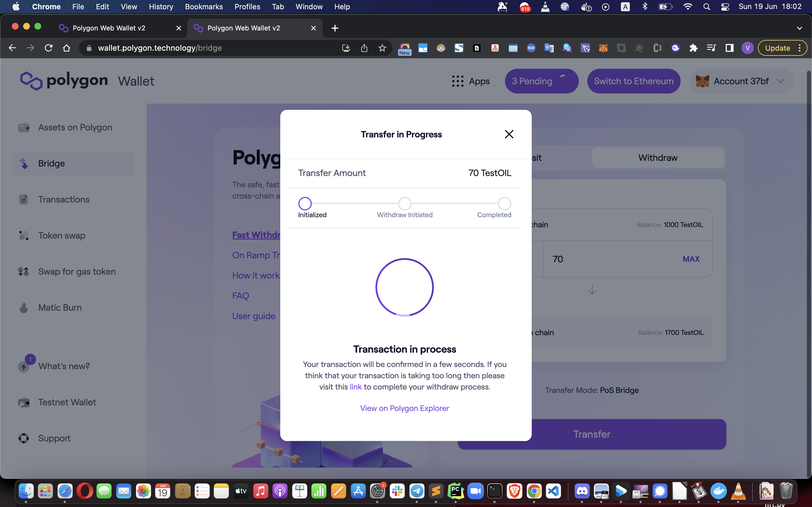Click the 3 Pending button
Viewport: 812px width, 507px height.
(541, 81)
